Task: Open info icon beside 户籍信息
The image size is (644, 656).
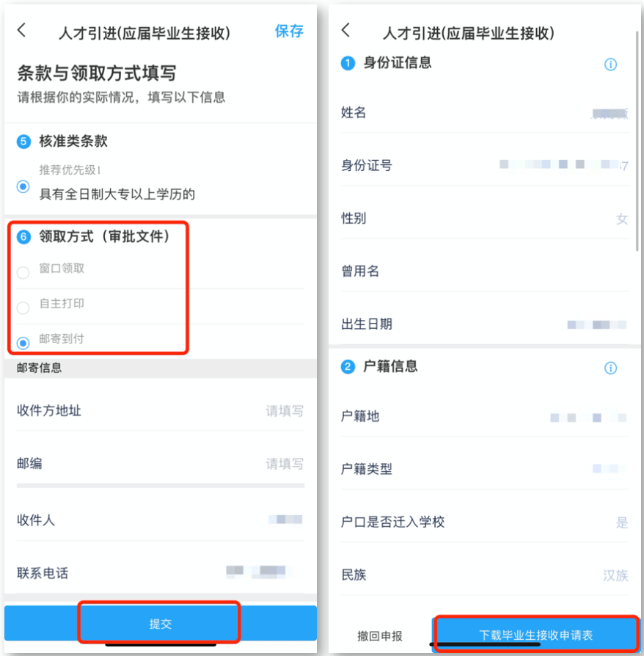Action: 610,368
